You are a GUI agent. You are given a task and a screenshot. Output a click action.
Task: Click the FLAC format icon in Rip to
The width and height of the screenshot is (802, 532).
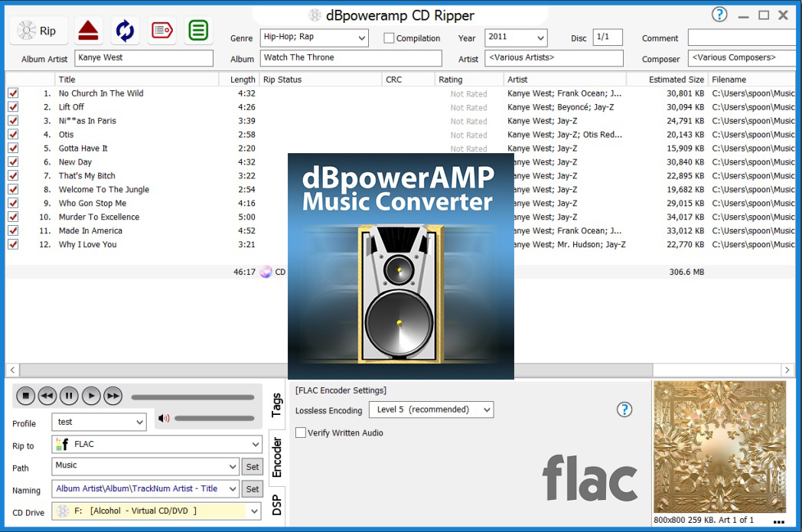[x=63, y=444]
